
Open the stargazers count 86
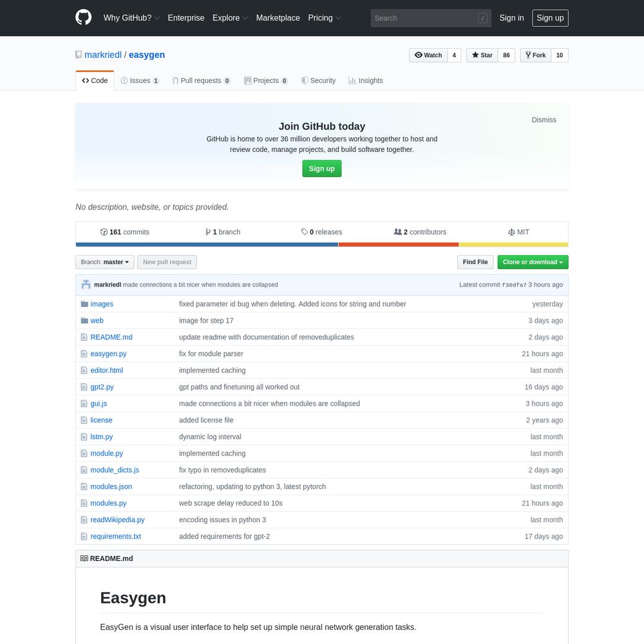pos(506,55)
